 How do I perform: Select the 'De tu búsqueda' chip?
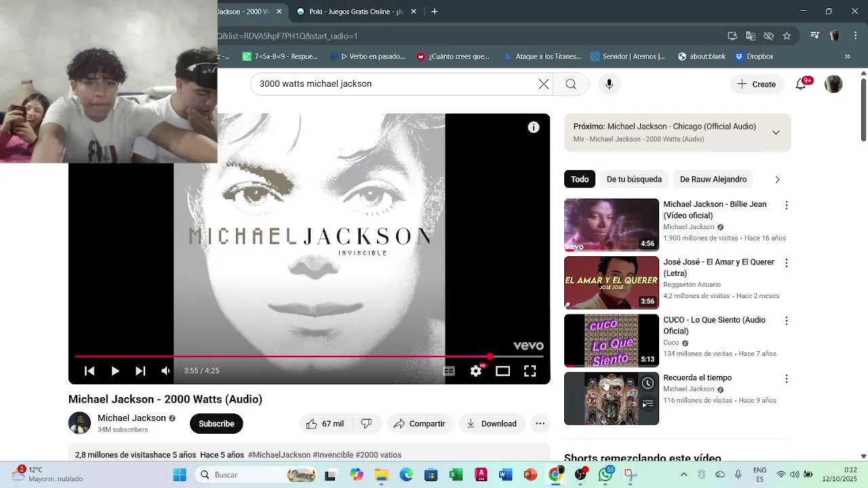pyautogui.click(x=634, y=179)
